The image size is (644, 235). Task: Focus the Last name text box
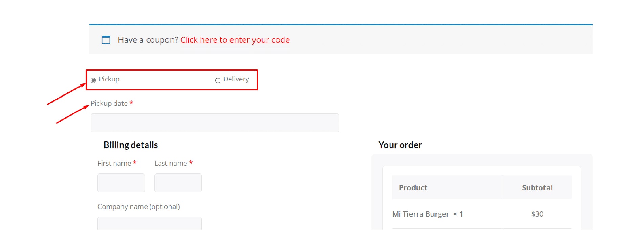[x=178, y=183]
